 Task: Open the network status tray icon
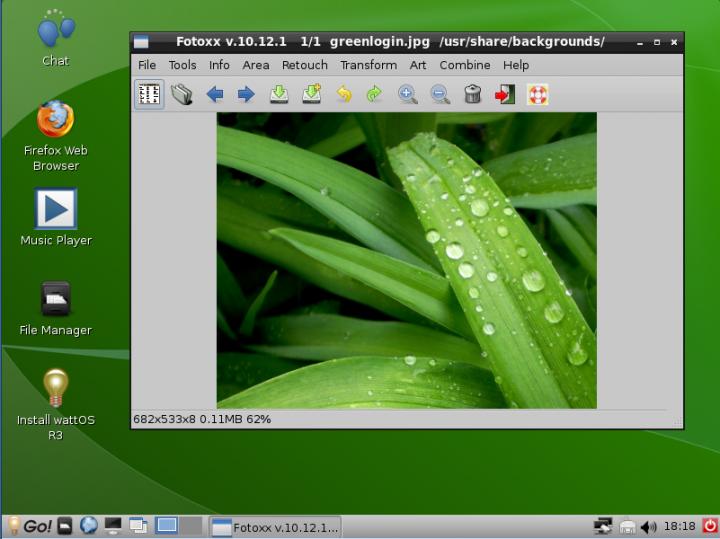602,526
